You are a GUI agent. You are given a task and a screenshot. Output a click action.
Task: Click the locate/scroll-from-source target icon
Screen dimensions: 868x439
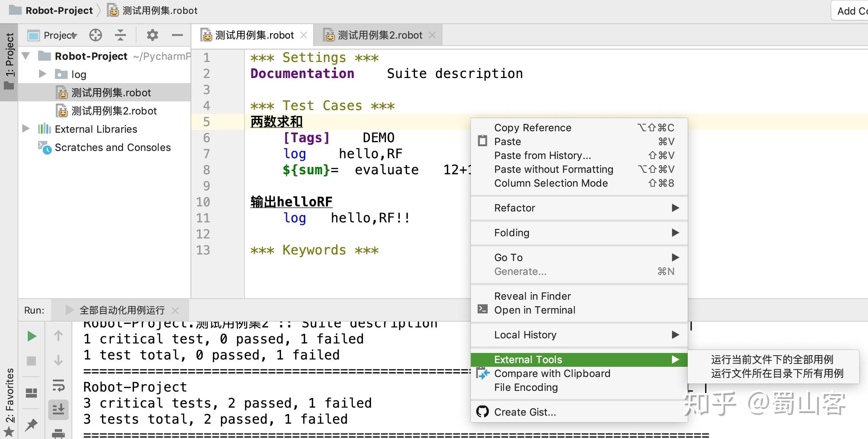tap(96, 35)
